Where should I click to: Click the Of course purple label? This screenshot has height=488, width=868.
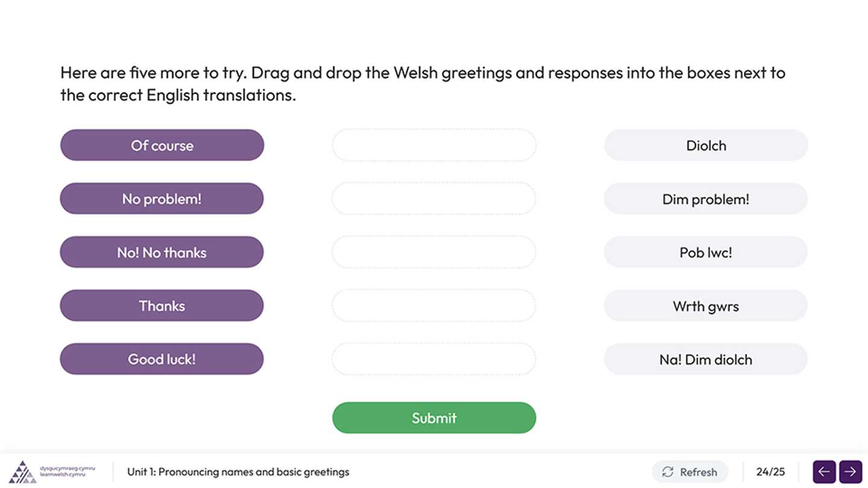162,145
